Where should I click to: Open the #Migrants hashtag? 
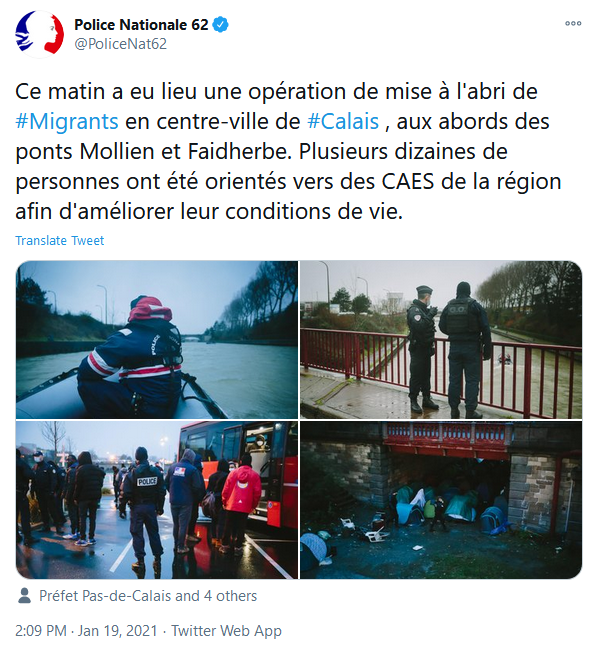(67, 122)
